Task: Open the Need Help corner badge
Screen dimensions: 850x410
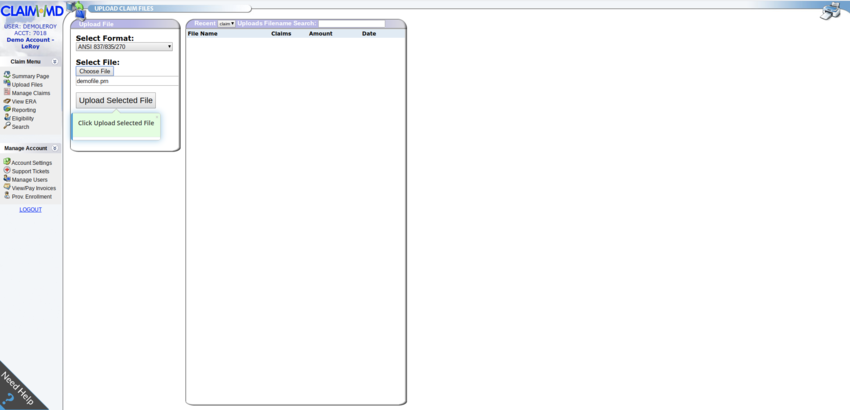Action: point(15,390)
